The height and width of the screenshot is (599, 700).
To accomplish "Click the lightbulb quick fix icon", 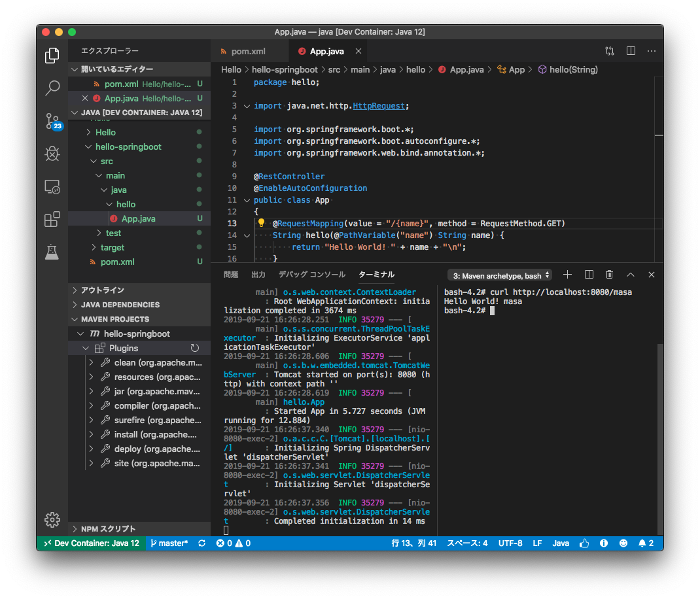I will 261,223.
